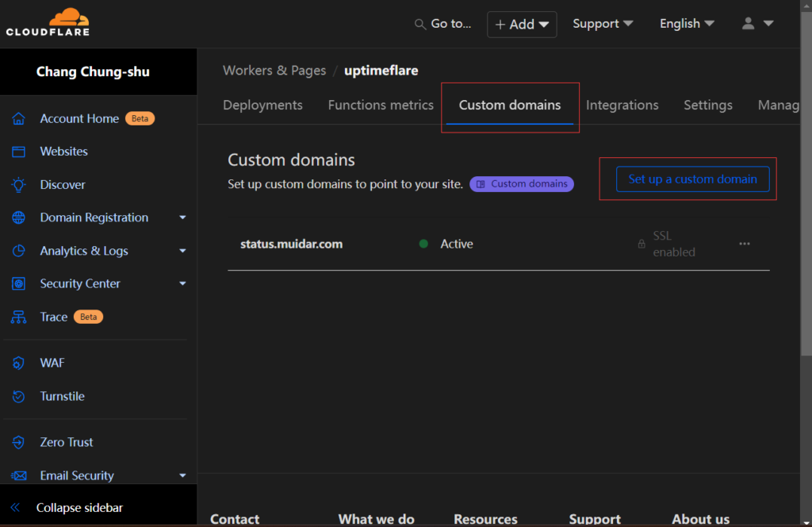This screenshot has width=812, height=527.
Task: Open Websites in the sidebar
Action: pyautogui.click(x=63, y=152)
